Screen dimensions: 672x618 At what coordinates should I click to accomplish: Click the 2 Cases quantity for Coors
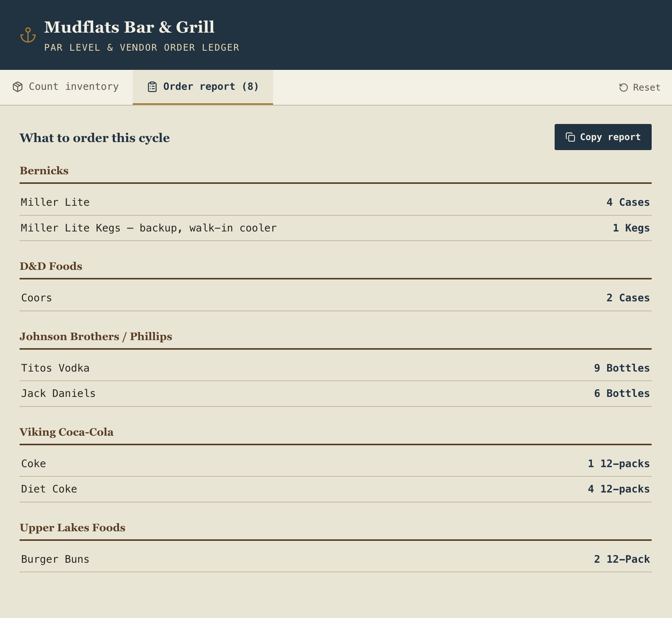tap(628, 298)
